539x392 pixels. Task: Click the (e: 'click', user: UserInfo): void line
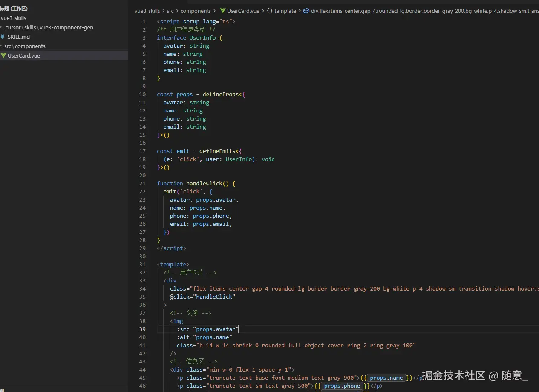(219, 159)
